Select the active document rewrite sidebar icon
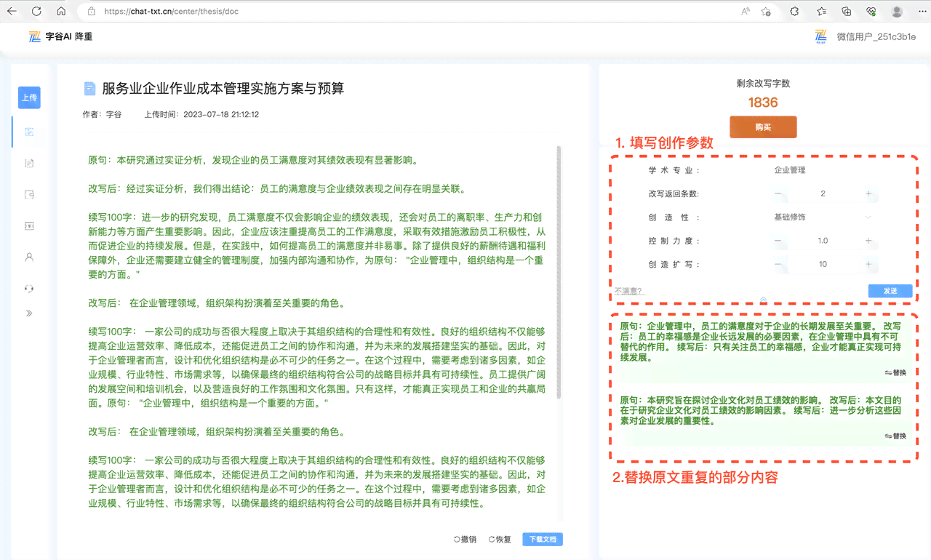The image size is (931, 560). [29, 132]
